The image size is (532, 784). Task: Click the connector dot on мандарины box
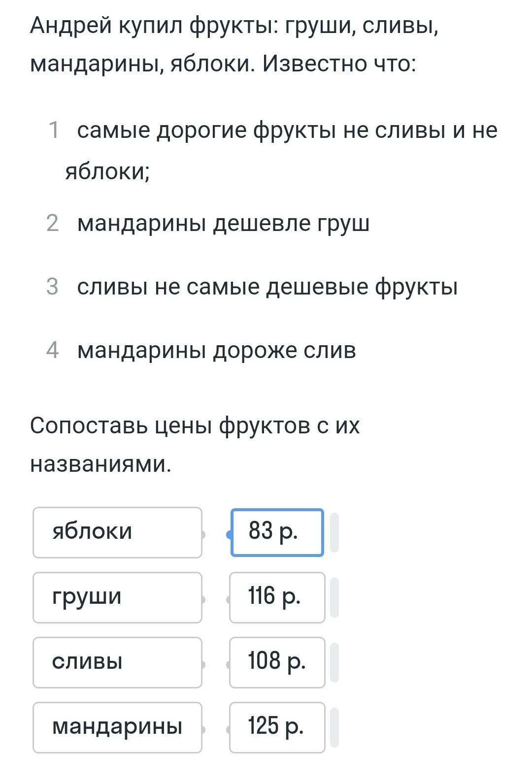(x=202, y=729)
